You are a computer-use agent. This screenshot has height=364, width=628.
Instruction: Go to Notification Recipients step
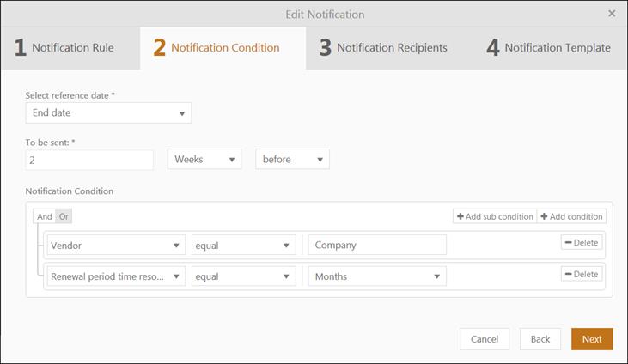pos(383,48)
